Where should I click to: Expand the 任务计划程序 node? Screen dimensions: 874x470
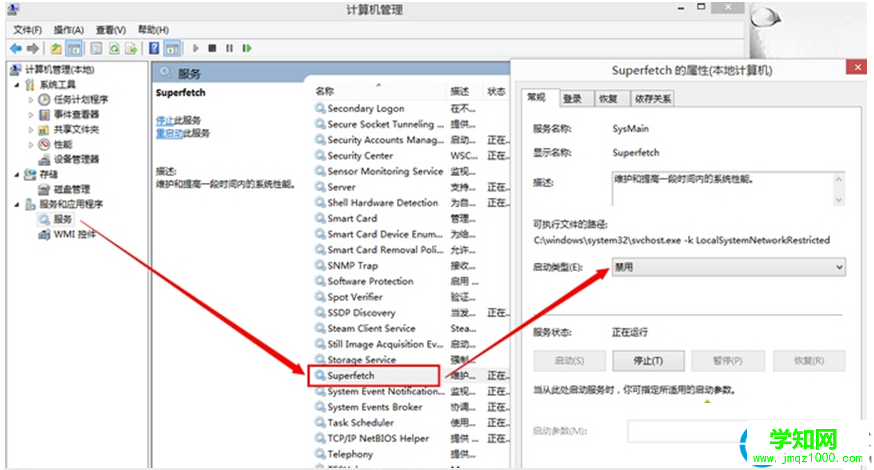[x=31, y=100]
